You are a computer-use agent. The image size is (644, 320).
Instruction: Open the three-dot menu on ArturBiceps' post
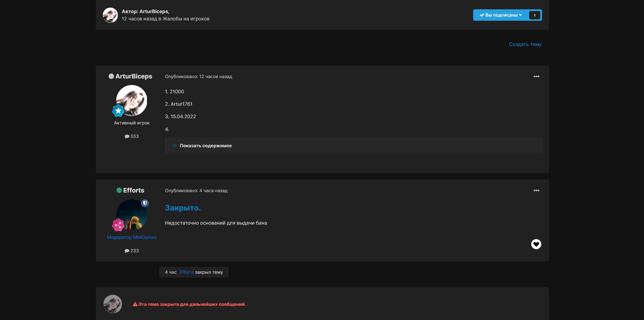(x=536, y=76)
